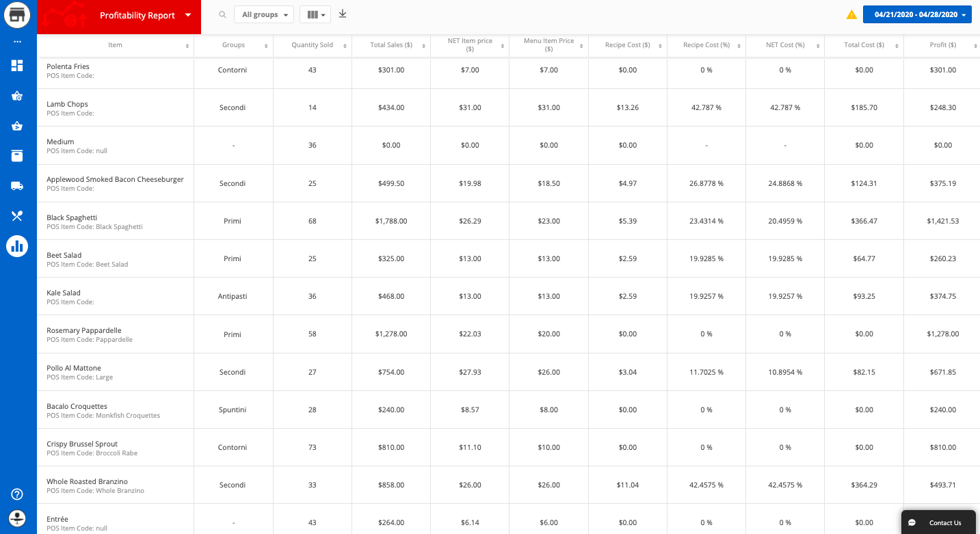This screenshot has height=534, width=980.
Task: Click the user profile avatar icon
Action: click(x=17, y=518)
